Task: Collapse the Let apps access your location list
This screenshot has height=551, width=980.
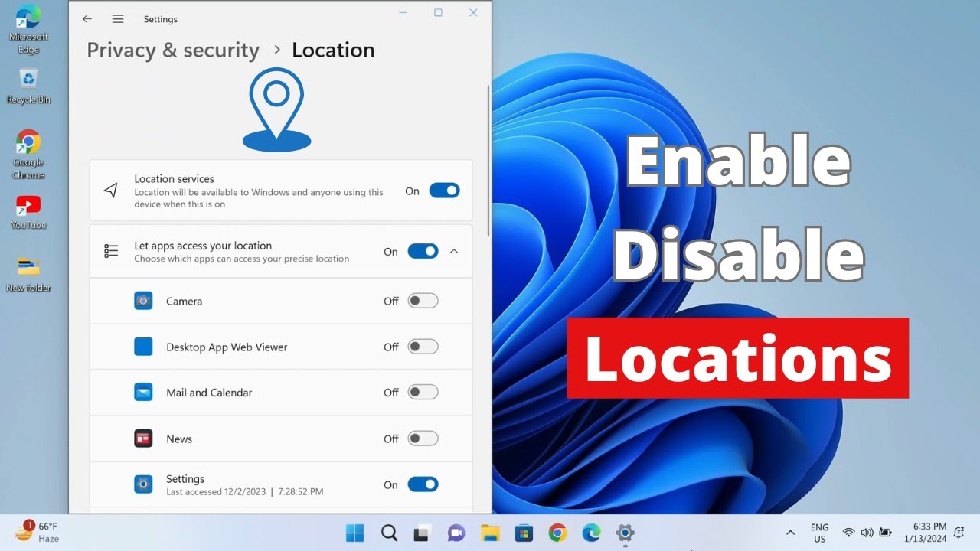Action: point(454,251)
